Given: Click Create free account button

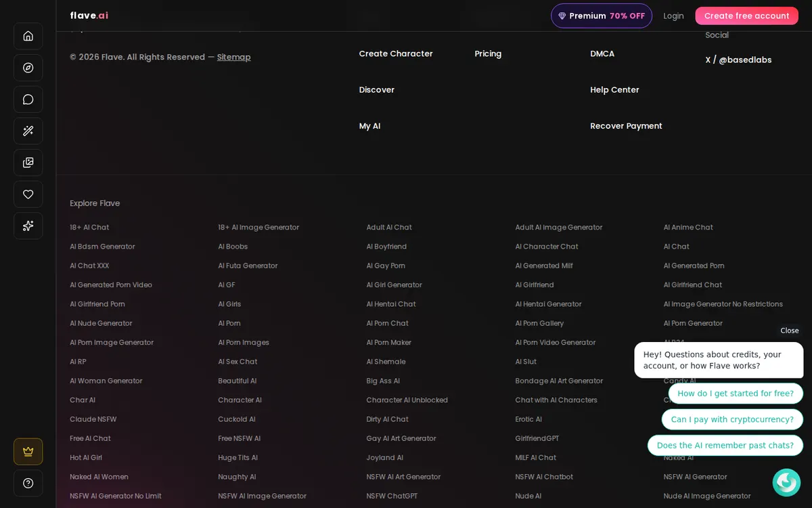Looking at the screenshot, I should [746, 16].
